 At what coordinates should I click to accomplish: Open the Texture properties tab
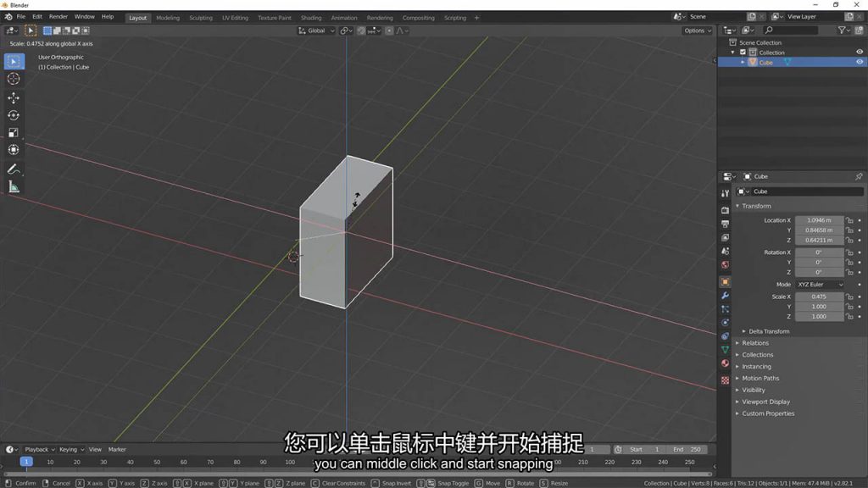pos(726,380)
